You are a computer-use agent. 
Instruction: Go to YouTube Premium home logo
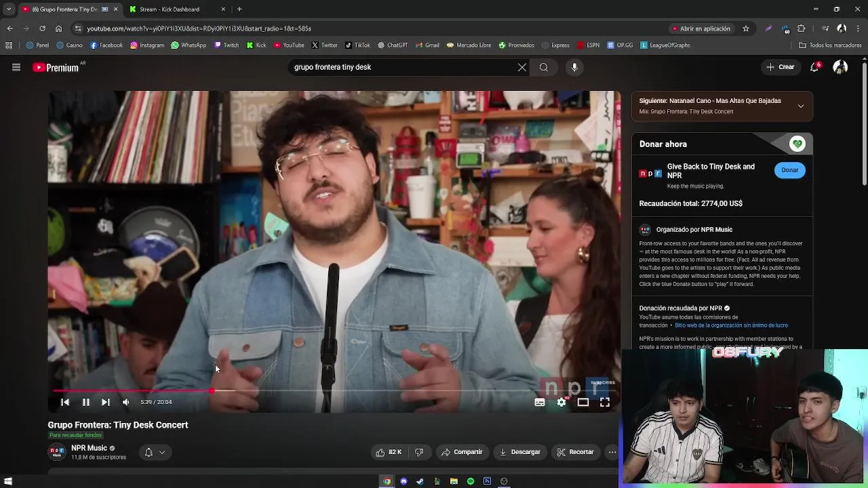(x=56, y=67)
